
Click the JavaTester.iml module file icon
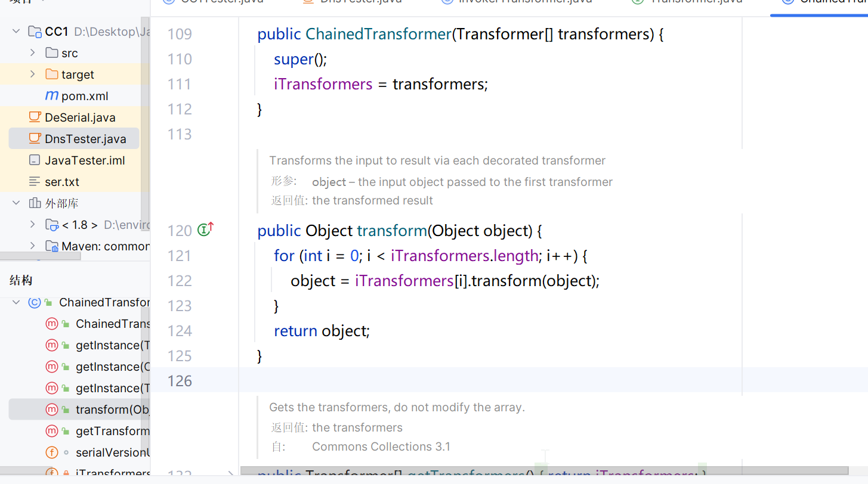pos(35,160)
